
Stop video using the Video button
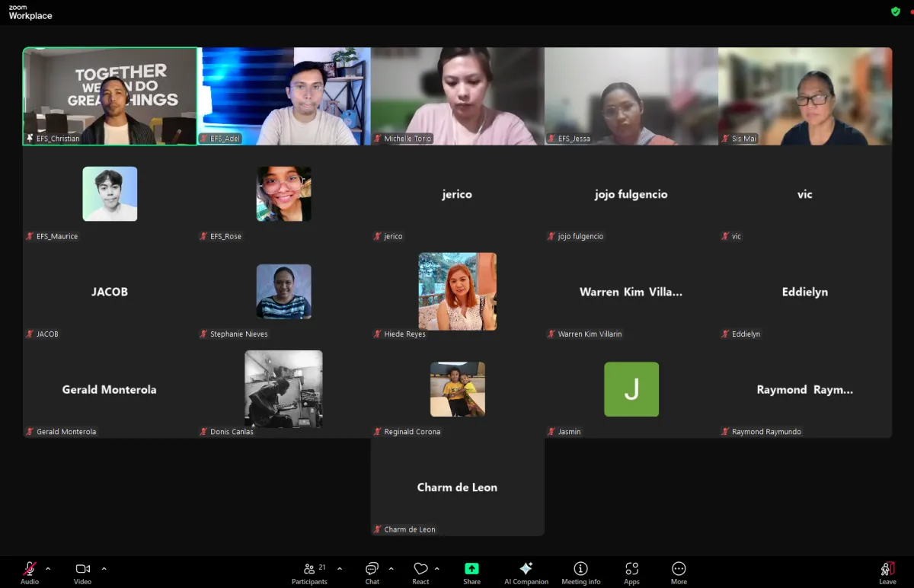pyautogui.click(x=82, y=572)
